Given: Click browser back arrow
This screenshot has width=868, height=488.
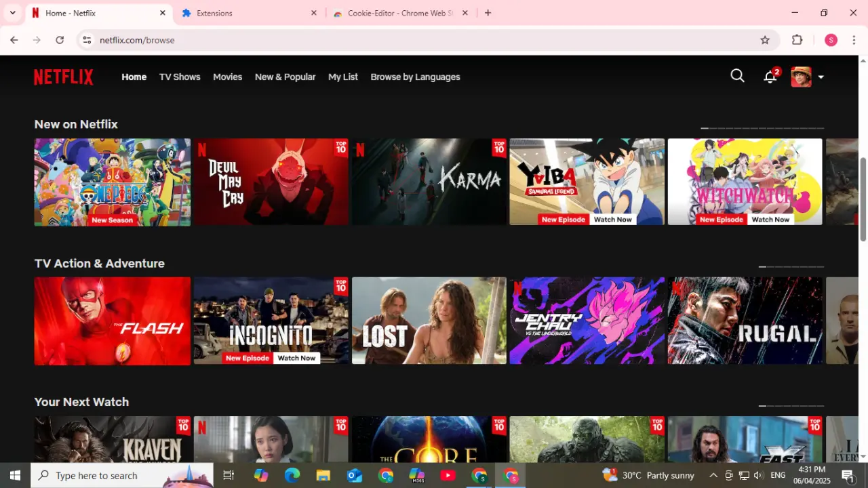Looking at the screenshot, I should (14, 40).
